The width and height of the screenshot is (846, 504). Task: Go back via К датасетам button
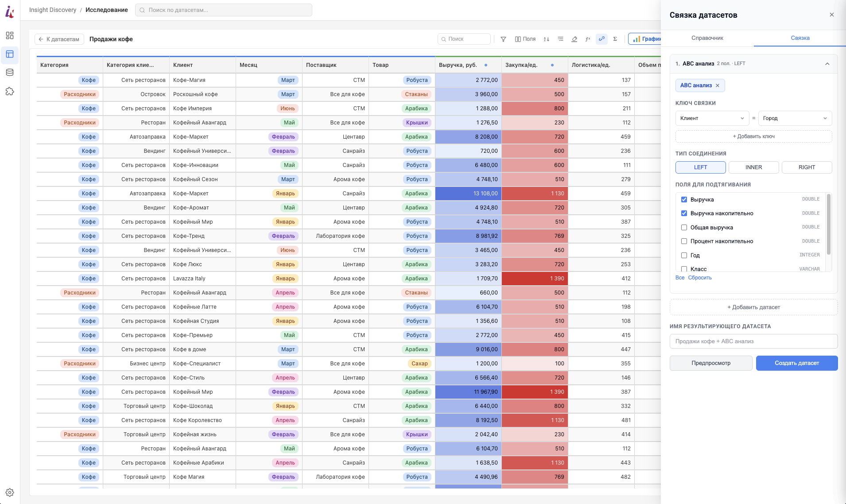coord(59,39)
